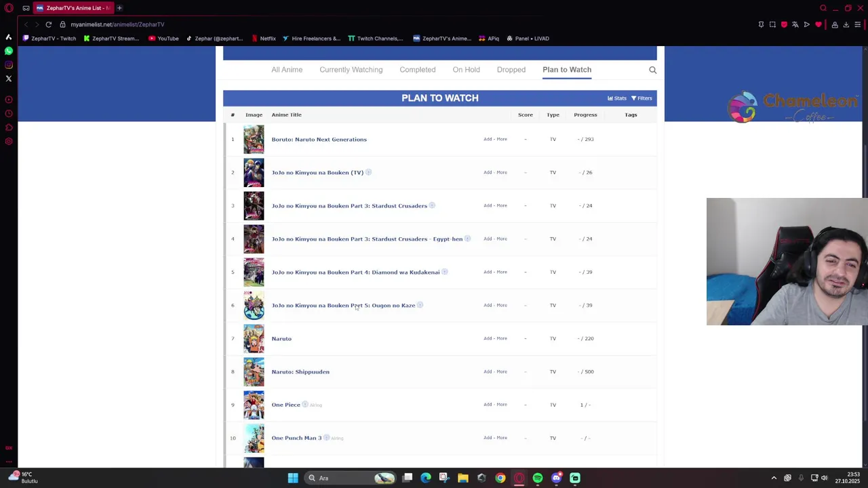Open ZepharTV - Twitch bookmark
868x488 pixels.
[x=49, y=39]
